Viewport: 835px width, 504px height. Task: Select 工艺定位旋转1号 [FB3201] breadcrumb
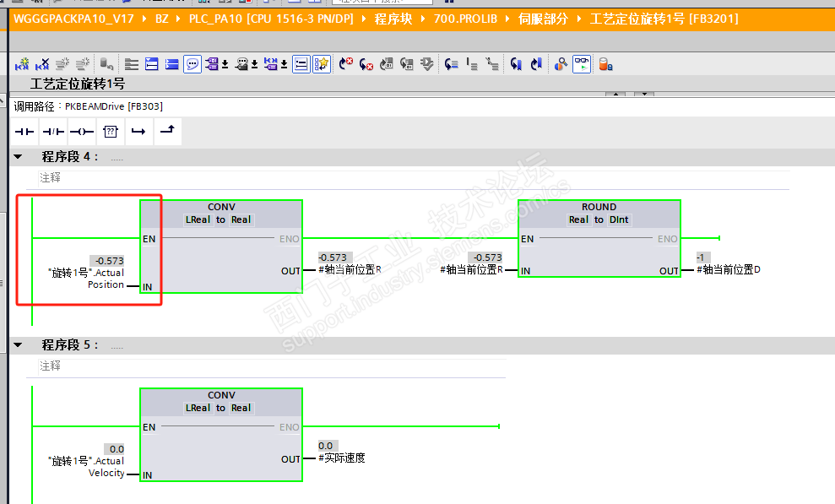[664, 19]
